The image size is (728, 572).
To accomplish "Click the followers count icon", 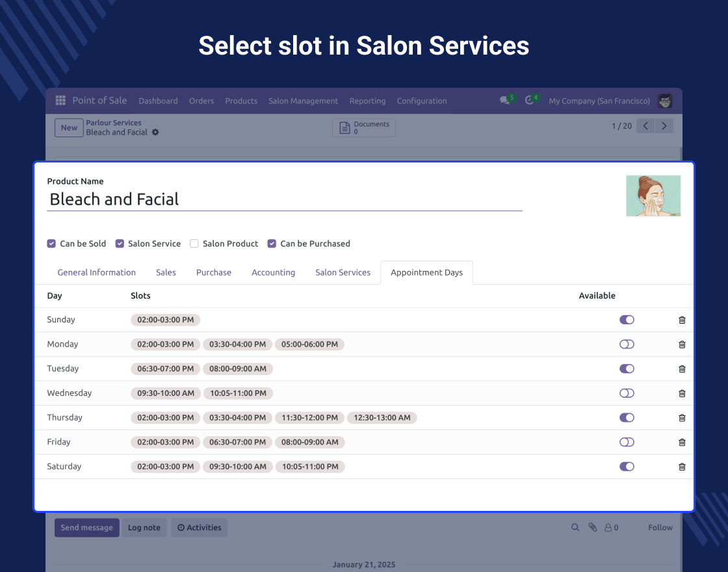I will [611, 527].
